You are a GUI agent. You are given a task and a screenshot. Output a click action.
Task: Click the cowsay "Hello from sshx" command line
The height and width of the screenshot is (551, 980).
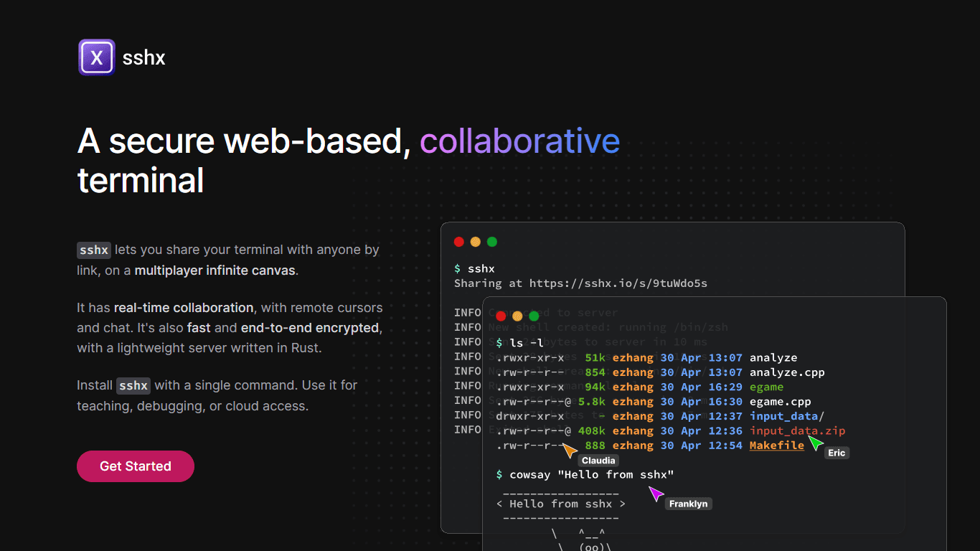(x=585, y=475)
